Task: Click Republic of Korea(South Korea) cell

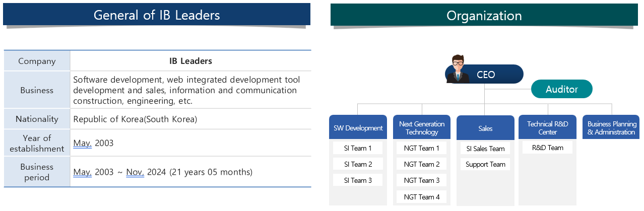Action: (190, 119)
